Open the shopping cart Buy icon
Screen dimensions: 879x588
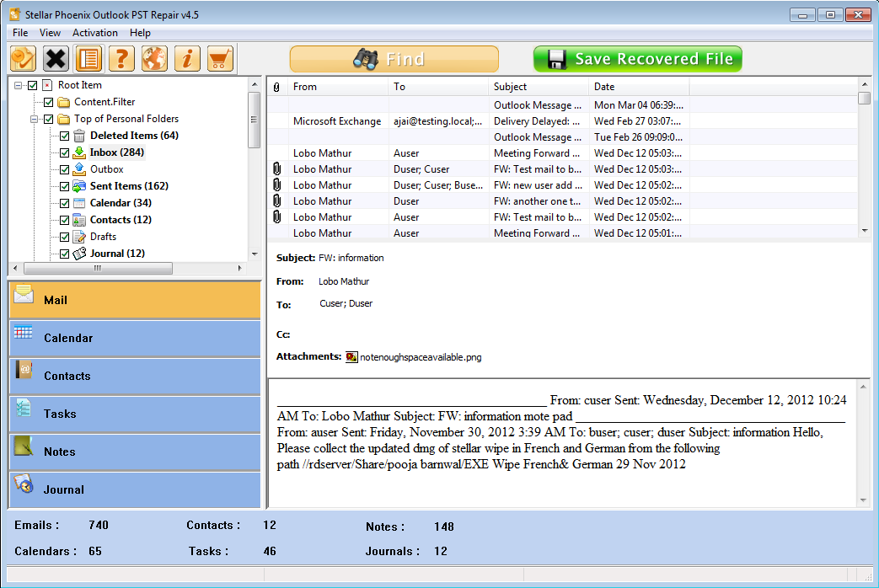click(x=218, y=58)
